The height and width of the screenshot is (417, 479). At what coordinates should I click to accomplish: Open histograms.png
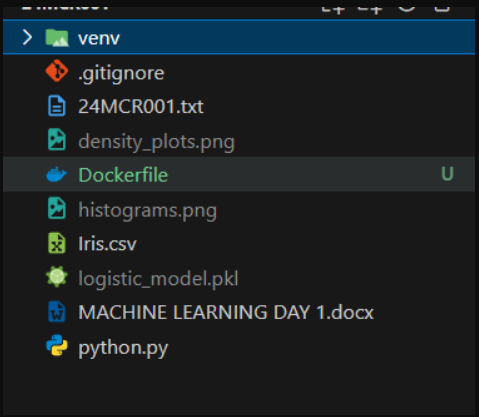click(147, 211)
